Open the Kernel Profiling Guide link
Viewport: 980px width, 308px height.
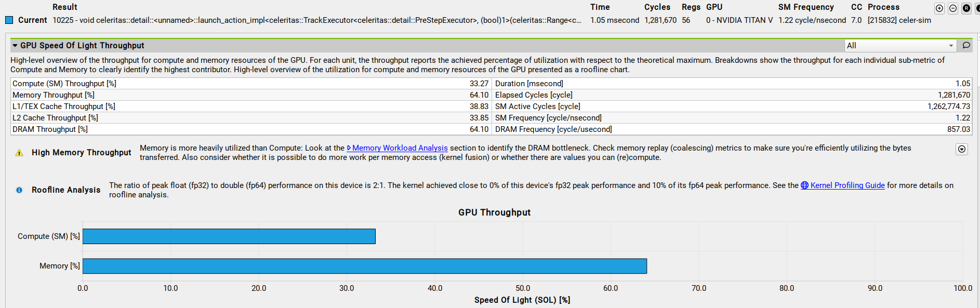pyautogui.click(x=847, y=185)
